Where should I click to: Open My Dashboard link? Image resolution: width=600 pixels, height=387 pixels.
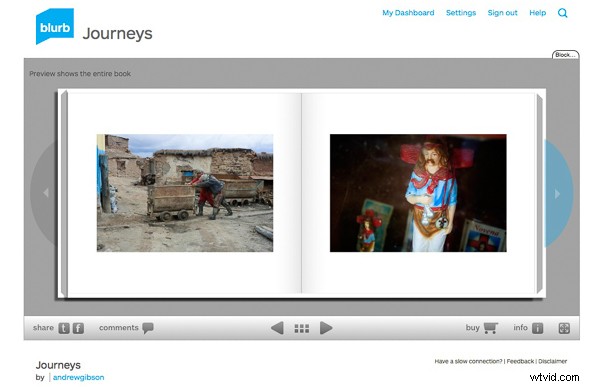(408, 13)
